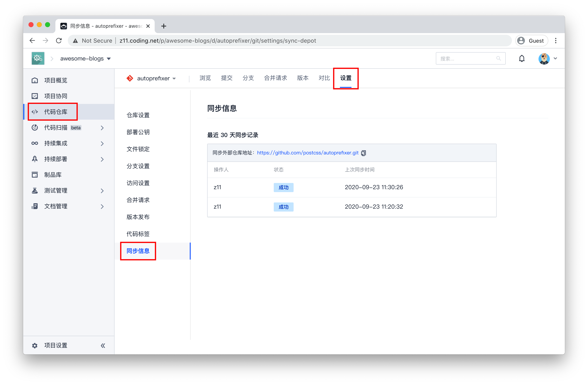Copy the external repository URL icon
This screenshot has width=588, height=385.
(x=363, y=153)
